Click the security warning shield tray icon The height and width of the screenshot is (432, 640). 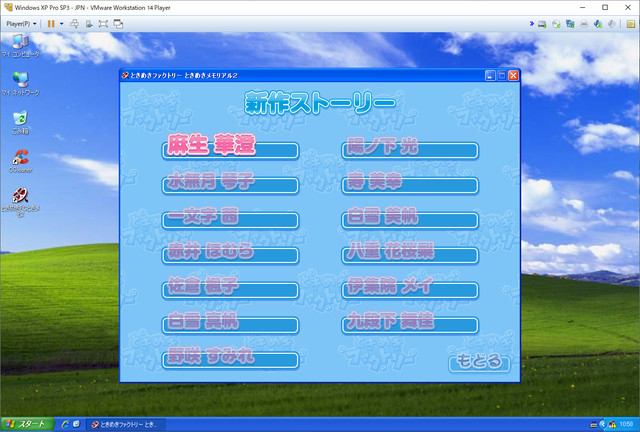click(x=612, y=425)
